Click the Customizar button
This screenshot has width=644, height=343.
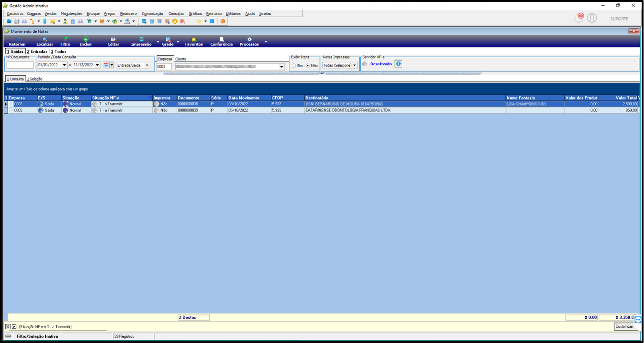tap(624, 326)
